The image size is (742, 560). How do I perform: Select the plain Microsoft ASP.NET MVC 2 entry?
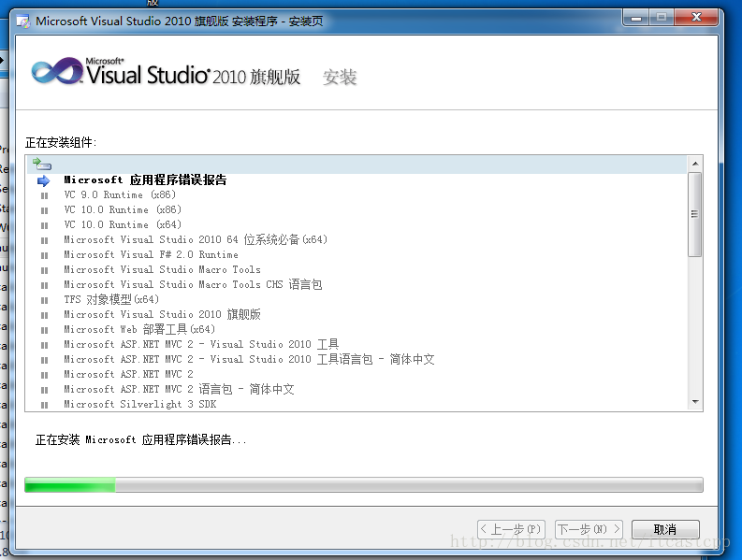pyautogui.click(x=129, y=375)
